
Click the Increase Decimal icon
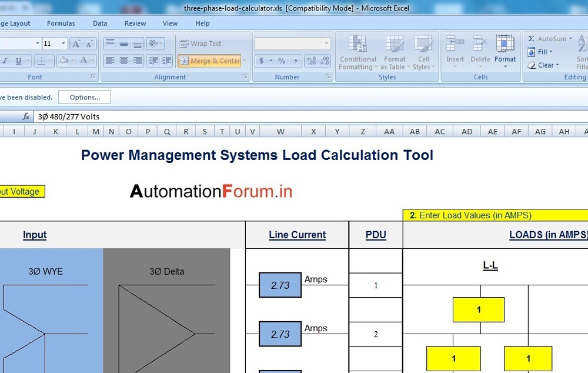click(x=312, y=60)
